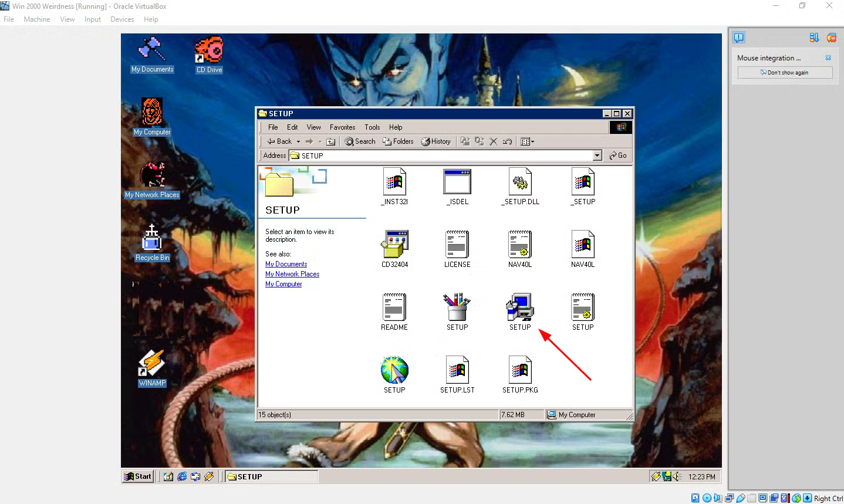
Task: Toggle the Search pane in Explorer
Action: [x=360, y=141]
